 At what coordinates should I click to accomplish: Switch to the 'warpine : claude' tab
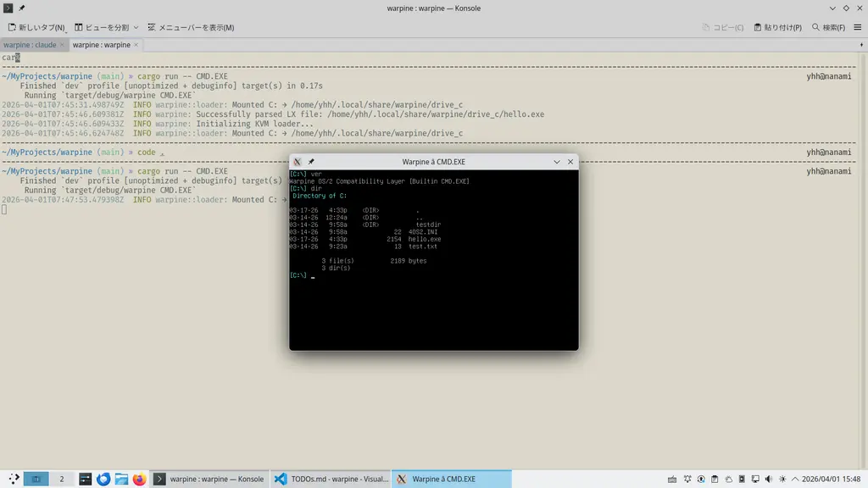(x=30, y=44)
